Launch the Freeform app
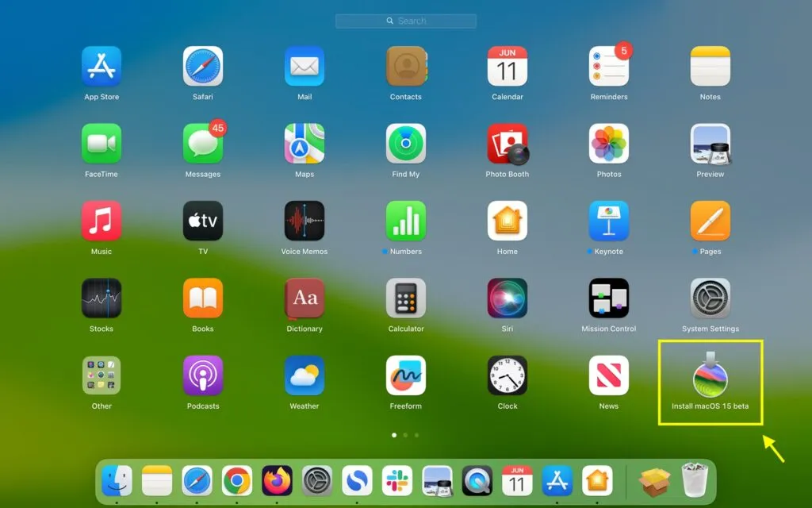The height and width of the screenshot is (508, 812). tap(406, 375)
